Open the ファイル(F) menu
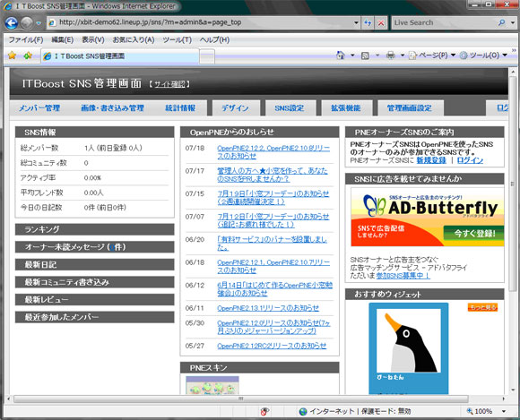 point(25,40)
